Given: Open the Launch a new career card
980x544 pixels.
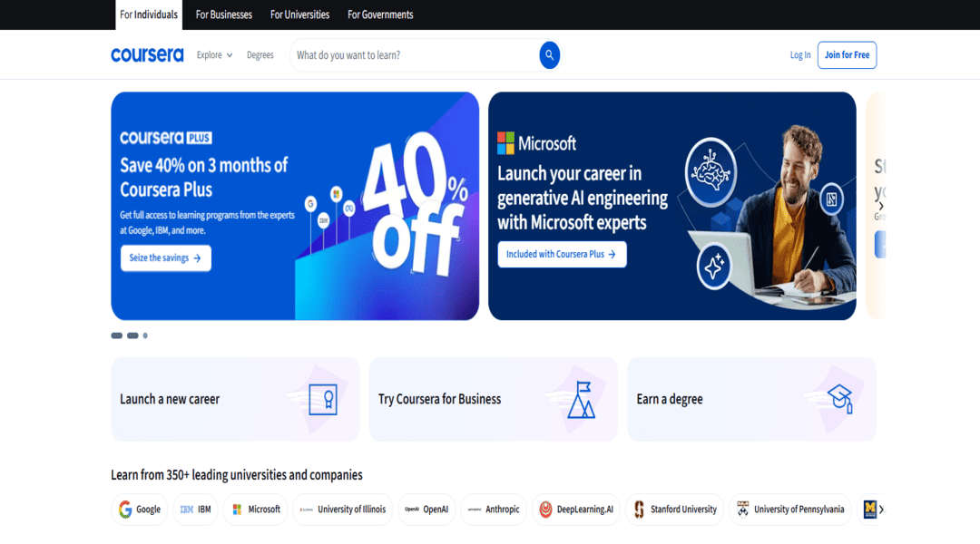Looking at the screenshot, I should coord(235,399).
